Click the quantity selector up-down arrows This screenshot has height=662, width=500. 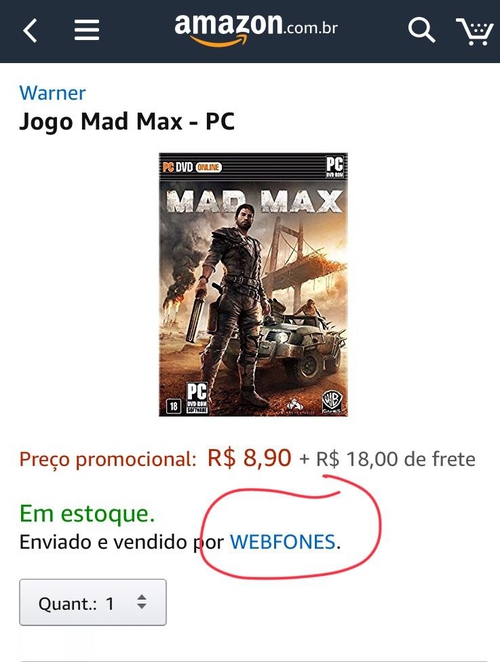[x=141, y=602]
